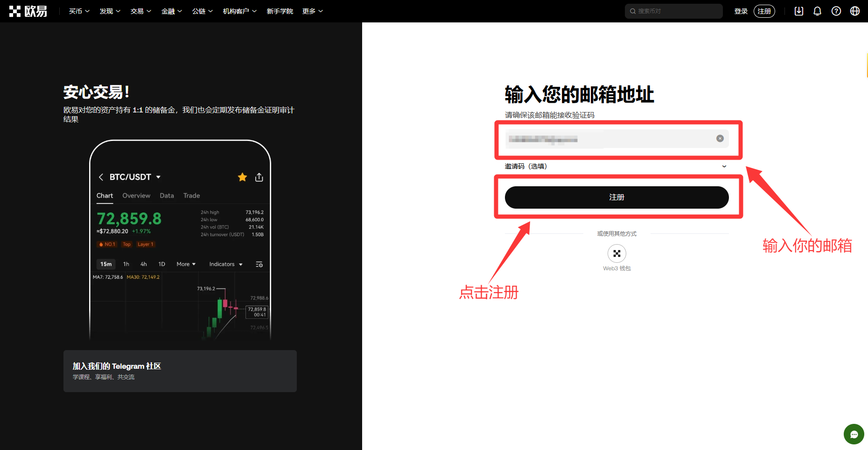Select the 1h timeframe
The image size is (868, 450).
(x=126, y=264)
